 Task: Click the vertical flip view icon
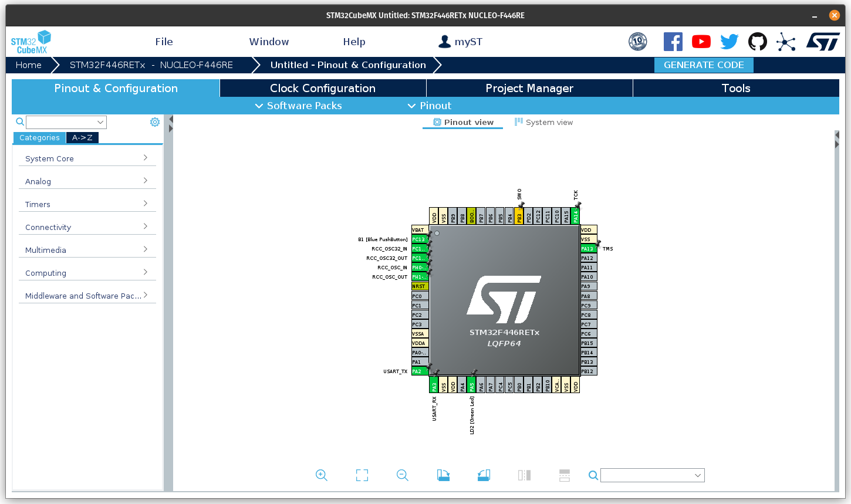pyautogui.click(x=524, y=475)
